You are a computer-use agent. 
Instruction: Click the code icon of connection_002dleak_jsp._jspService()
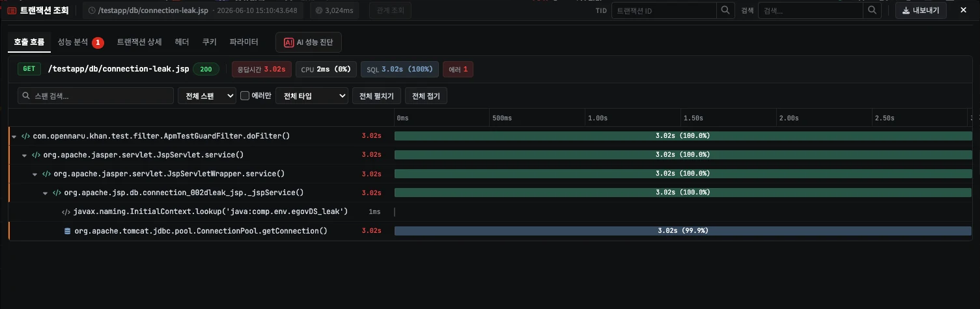point(57,193)
